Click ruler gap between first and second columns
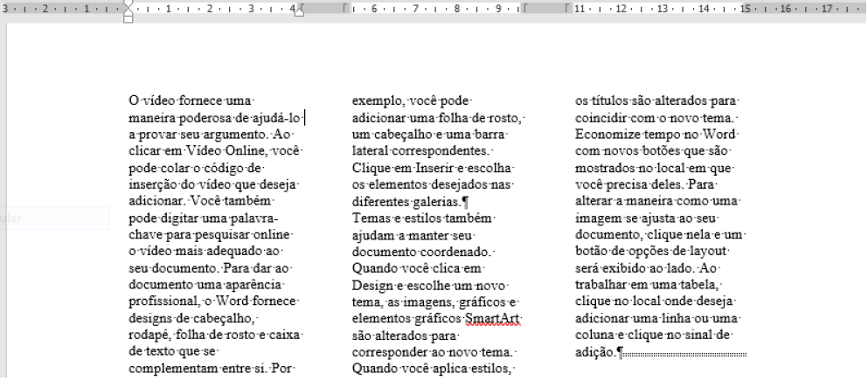The image size is (868, 381). [x=323, y=9]
